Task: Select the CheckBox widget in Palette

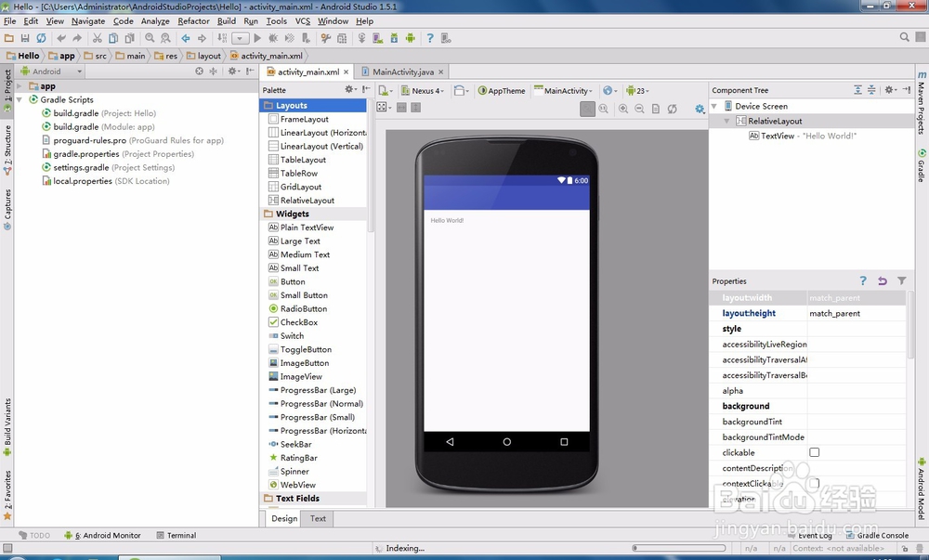Action: click(293, 322)
